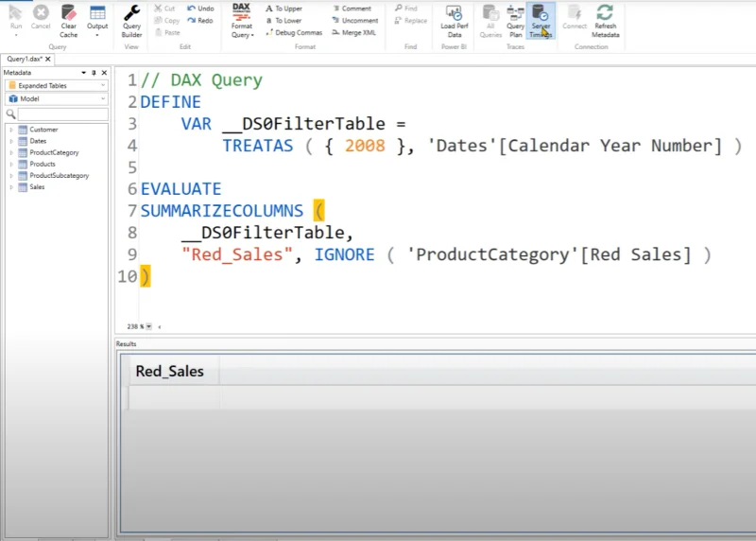Enable the All Queries trace

click(490, 21)
